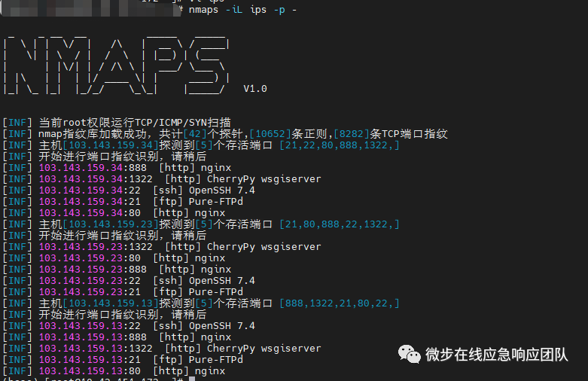Select the 103.143.159.23:22 OpenSSH line
The width and height of the screenshot is (588, 381).
[x=129, y=281]
